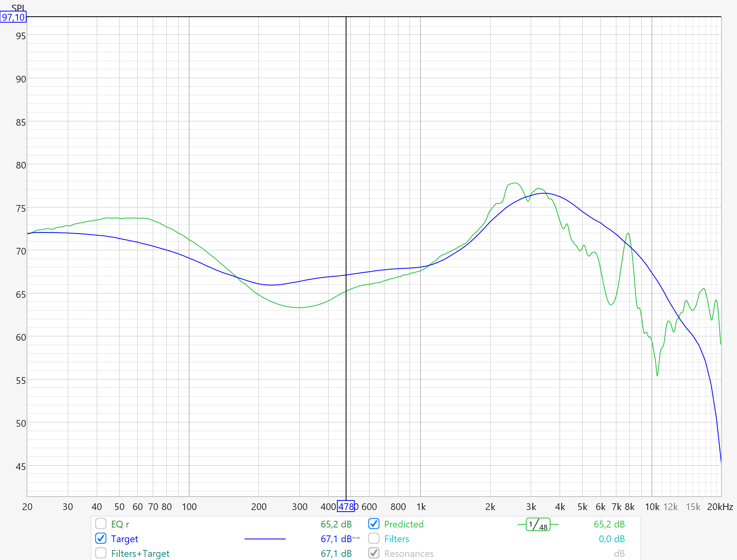The image size is (737, 560).
Task: Click the Predicted legend label
Action: click(404, 524)
